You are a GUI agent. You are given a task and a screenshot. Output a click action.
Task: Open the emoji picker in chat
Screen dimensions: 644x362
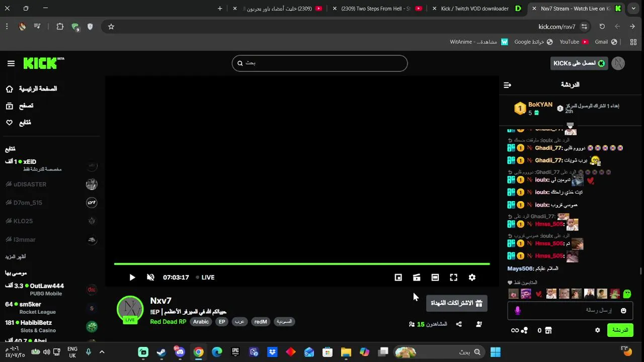coord(623,311)
